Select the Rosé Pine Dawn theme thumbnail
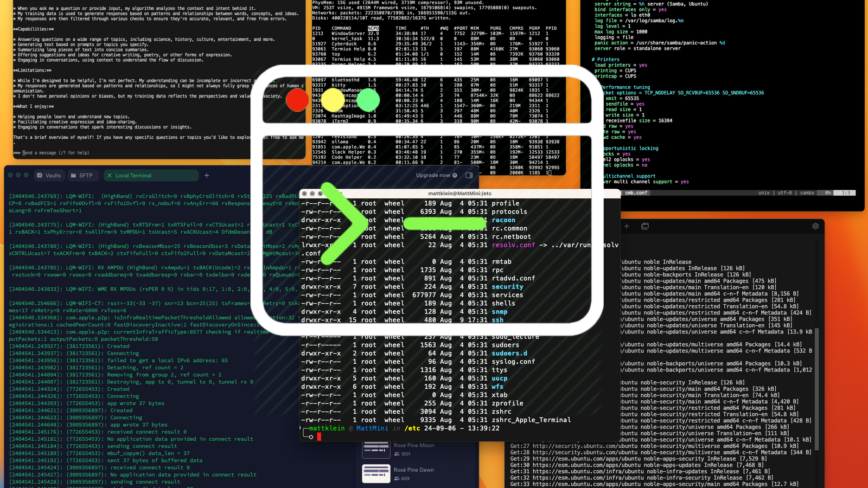The image size is (868, 488). coord(376,473)
